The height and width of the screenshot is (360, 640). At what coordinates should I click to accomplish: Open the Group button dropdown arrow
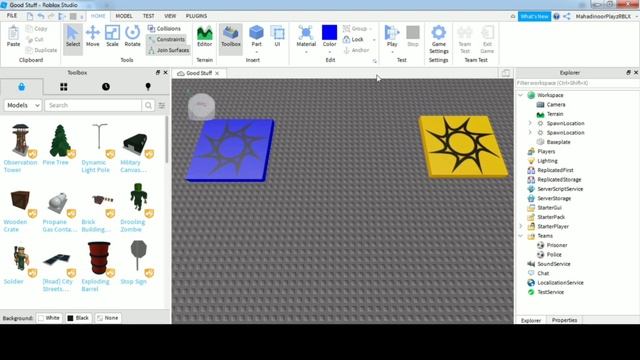pos(371,29)
